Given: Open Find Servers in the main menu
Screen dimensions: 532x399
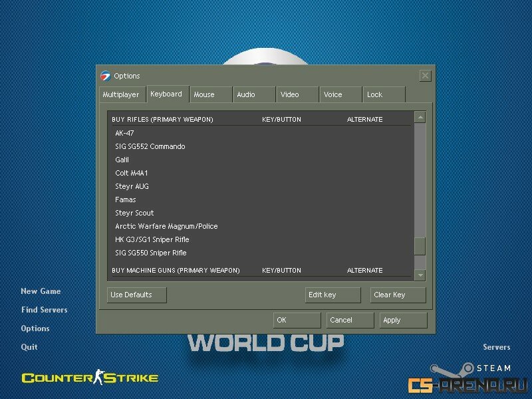Looking at the screenshot, I should tap(44, 310).
